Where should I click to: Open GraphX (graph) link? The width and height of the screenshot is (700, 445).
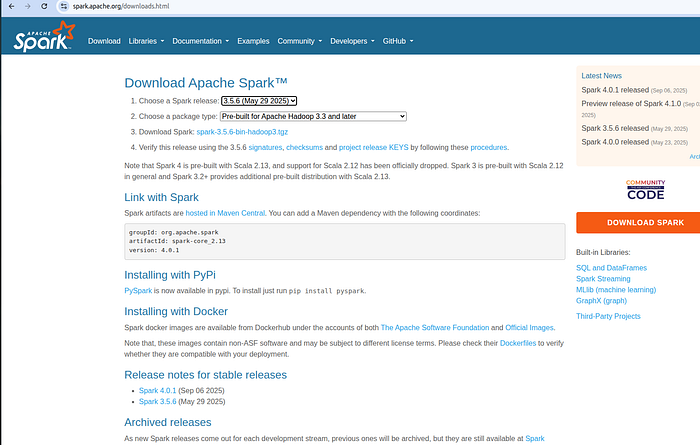601,301
